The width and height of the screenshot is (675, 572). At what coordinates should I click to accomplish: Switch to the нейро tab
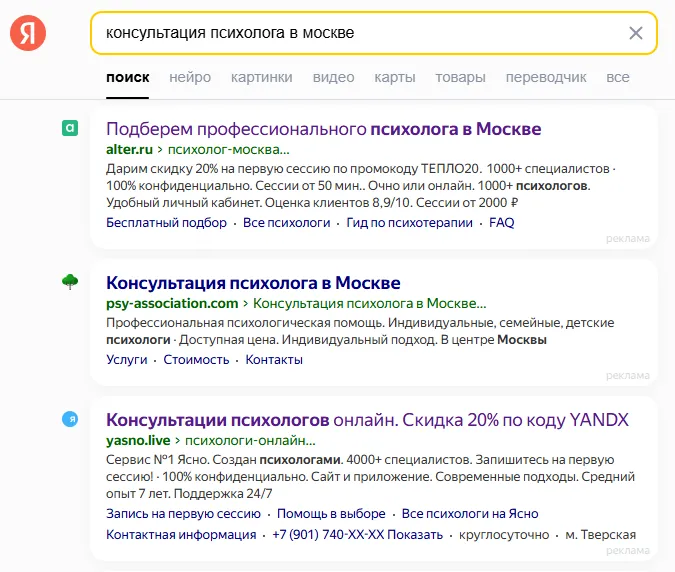pos(190,77)
